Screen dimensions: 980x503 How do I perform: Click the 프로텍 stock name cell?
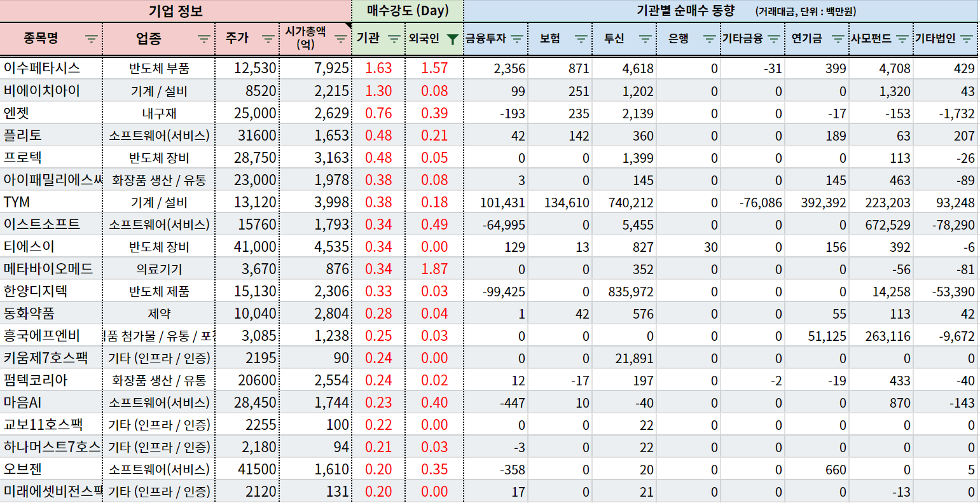tap(51, 157)
